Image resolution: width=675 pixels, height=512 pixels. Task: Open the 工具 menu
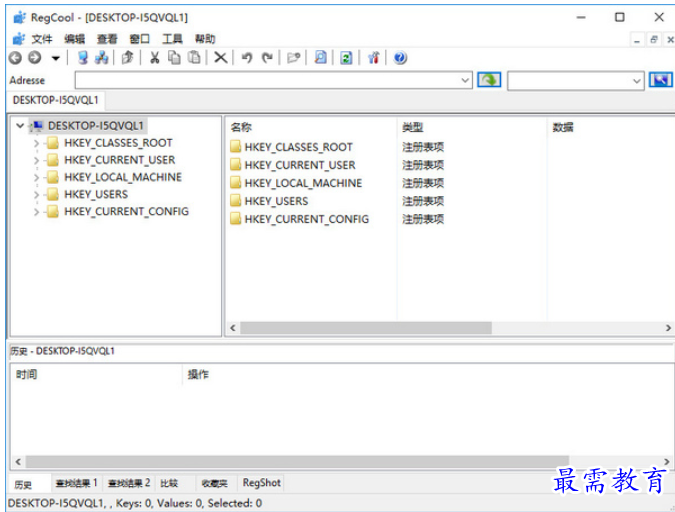[x=172, y=39]
